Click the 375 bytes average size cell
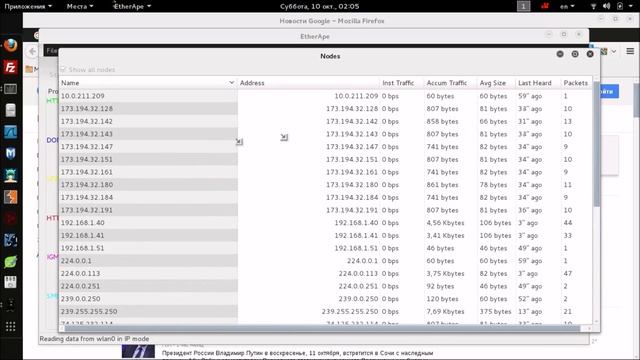The image size is (640, 360). [x=495, y=311]
